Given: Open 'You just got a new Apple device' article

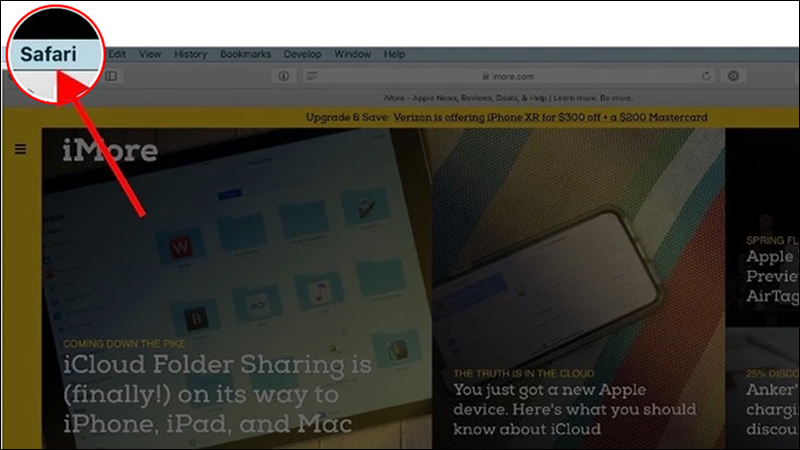Looking at the screenshot, I should [x=574, y=409].
